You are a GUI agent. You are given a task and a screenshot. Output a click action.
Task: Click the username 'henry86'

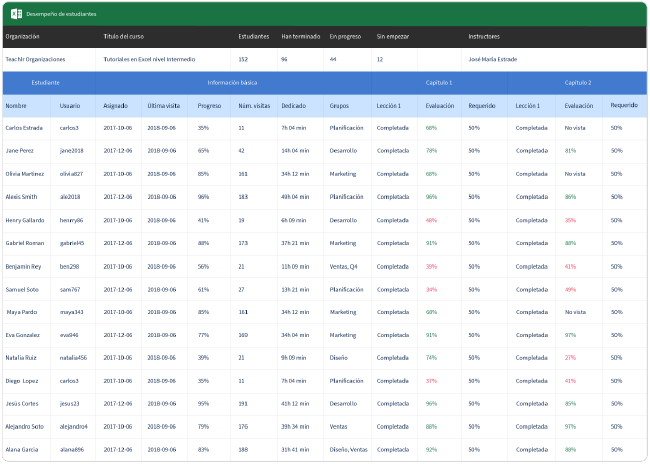(71, 220)
